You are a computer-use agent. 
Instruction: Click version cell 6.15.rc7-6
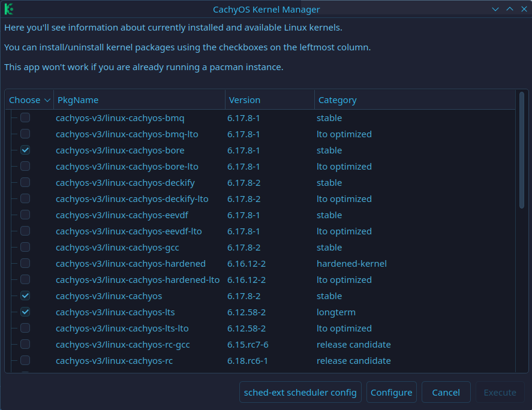(x=248, y=345)
